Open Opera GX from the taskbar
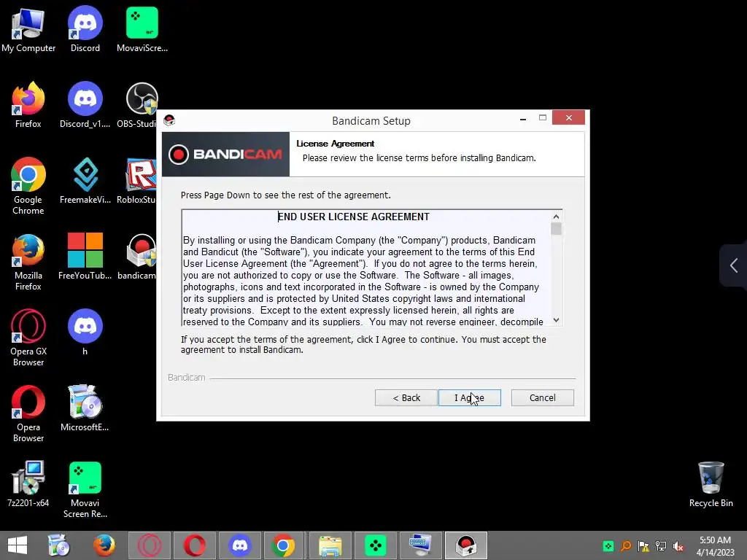The height and width of the screenshot is (560, 747). [150, 545]
